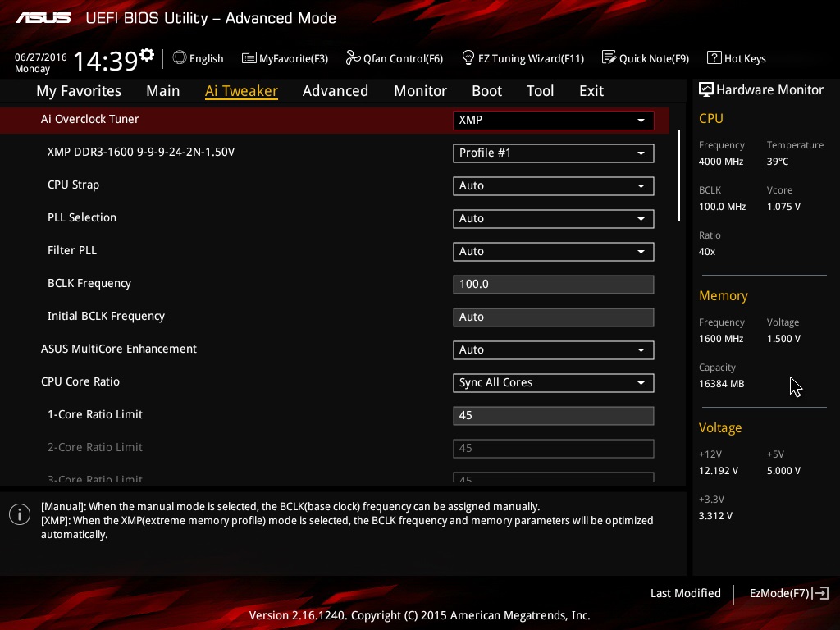Open Ai Overclock Tuner XMP dropdown
840x630 pixels.
(554, 120)
